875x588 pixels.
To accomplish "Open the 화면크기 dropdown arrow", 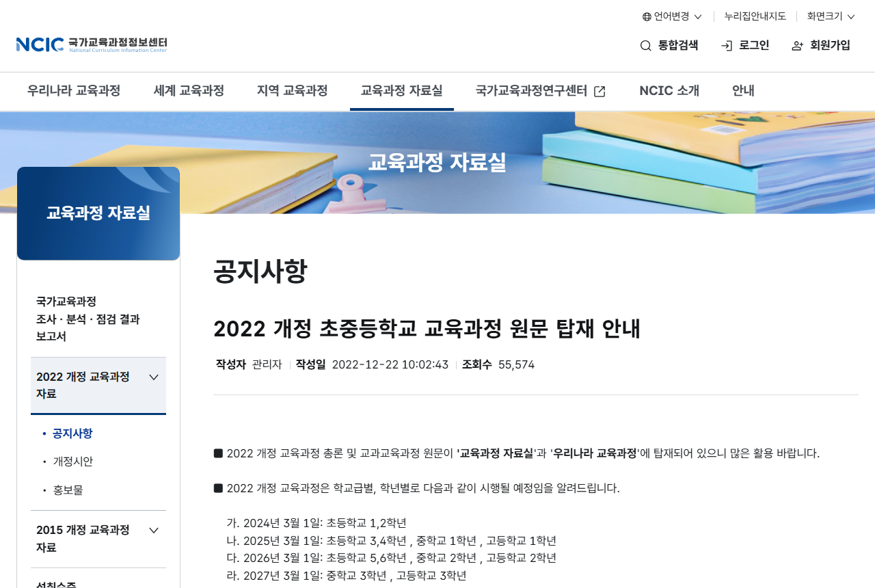I will click(851, 17).
